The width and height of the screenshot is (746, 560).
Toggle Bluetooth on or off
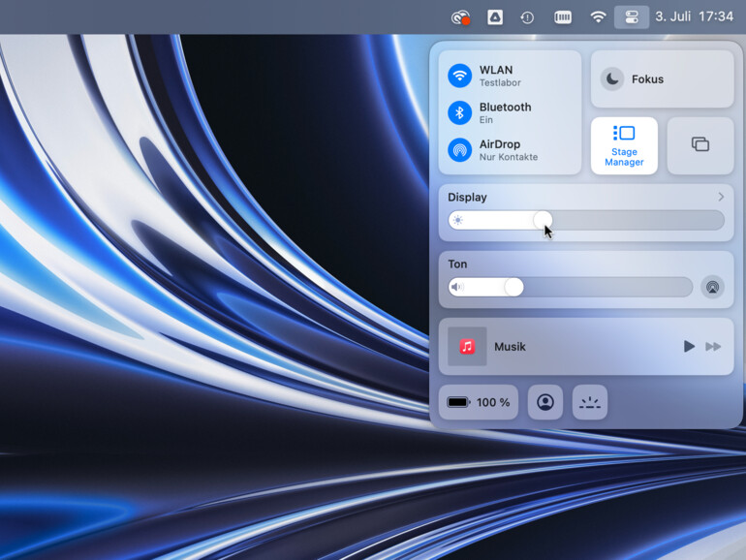tap(460, 112)
